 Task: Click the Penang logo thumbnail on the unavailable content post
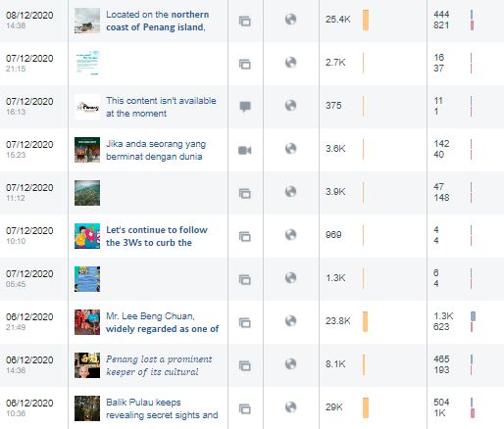click(x=87, y=107)
